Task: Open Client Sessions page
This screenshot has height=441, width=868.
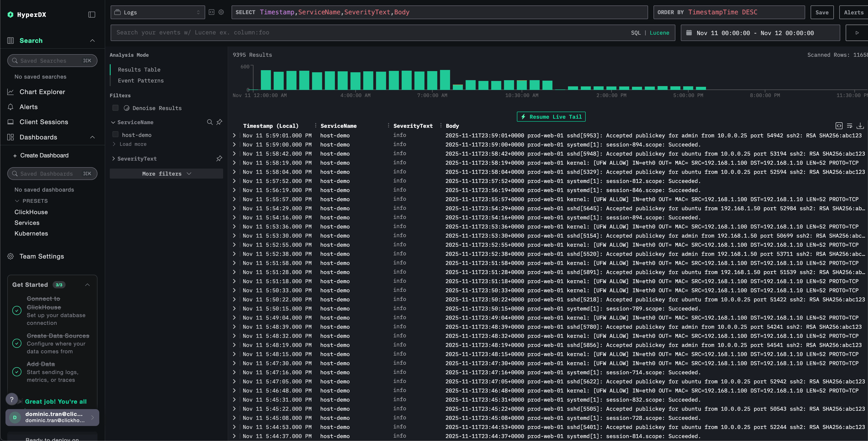Action: point(44,122)
